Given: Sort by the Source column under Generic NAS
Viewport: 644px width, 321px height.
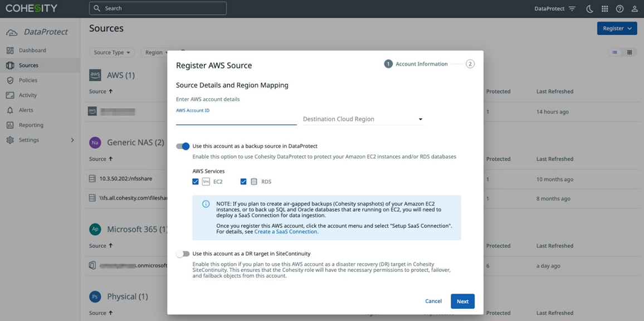Looking at the screenshot, I should [101, 159].
